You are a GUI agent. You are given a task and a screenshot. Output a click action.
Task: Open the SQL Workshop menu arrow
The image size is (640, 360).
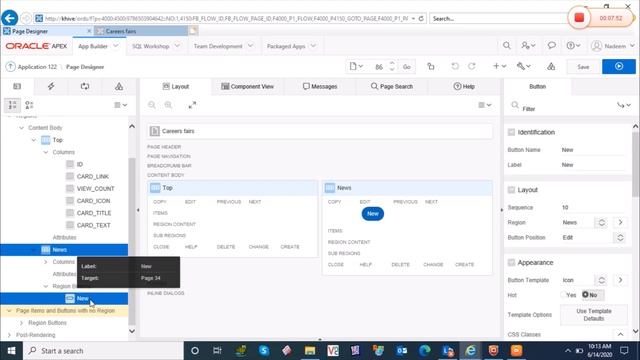pyautogui.click(x=177, y=46)
